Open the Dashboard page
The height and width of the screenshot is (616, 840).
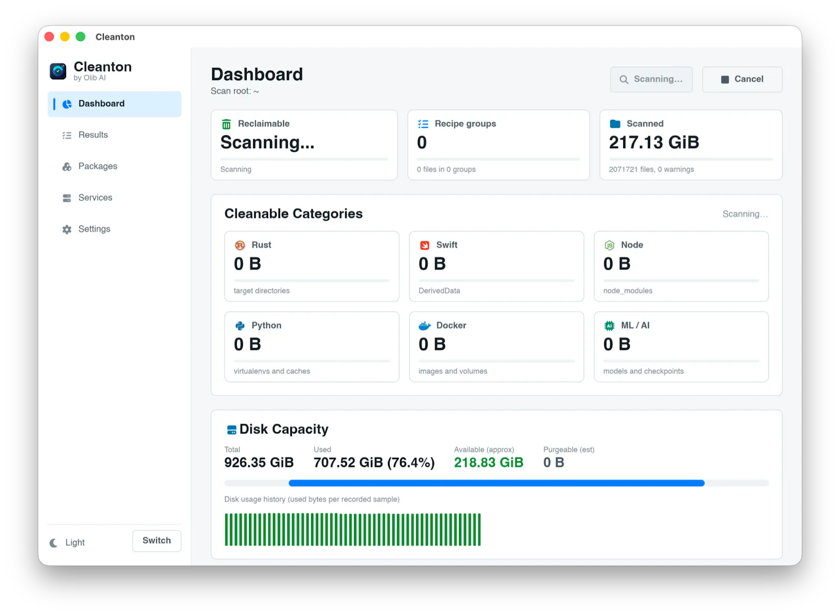[x=114, y=104]
